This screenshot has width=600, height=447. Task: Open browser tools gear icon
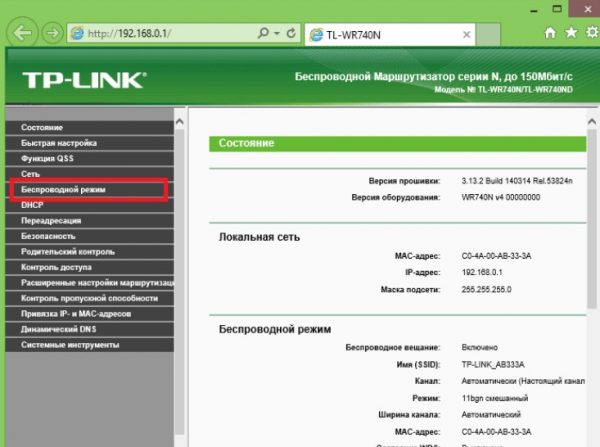pos(592,33)
